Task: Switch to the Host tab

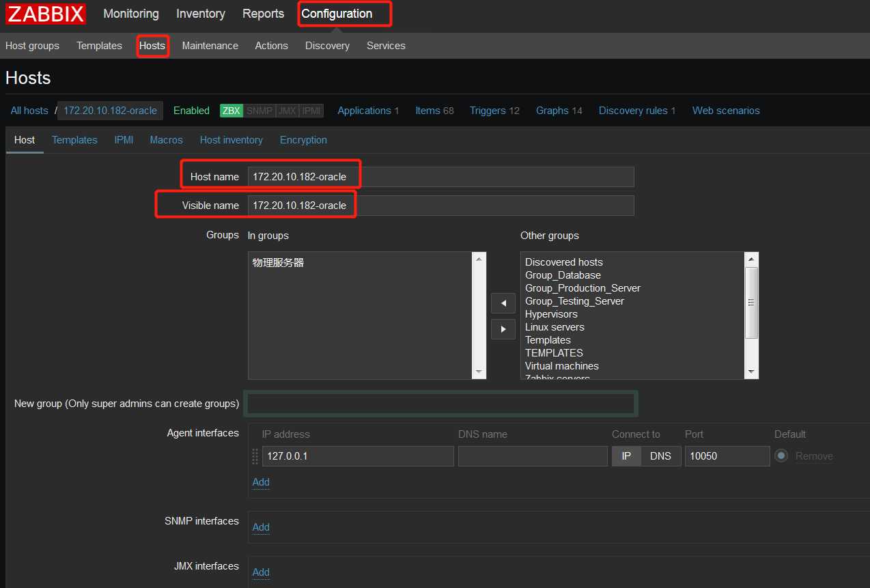Action: click(25, 140)
